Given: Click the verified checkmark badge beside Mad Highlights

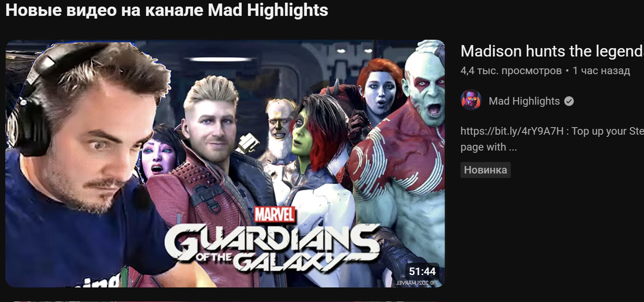Looking at the screenshot, I should click(x=569, y=101).
